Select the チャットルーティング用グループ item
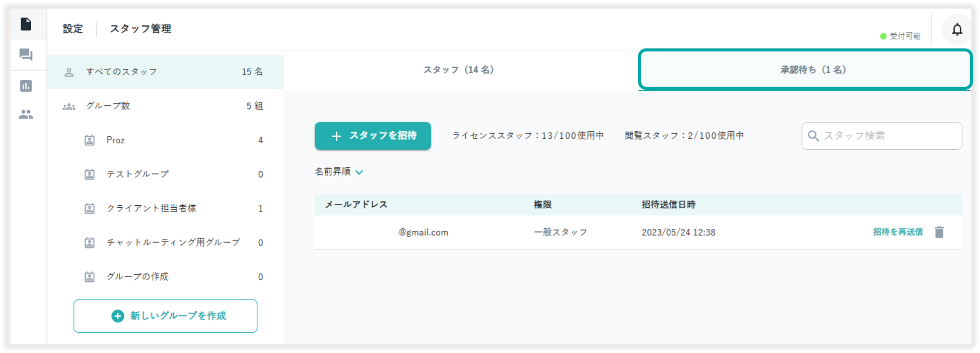This screenshot has width=980, height=353. [173, 243]
